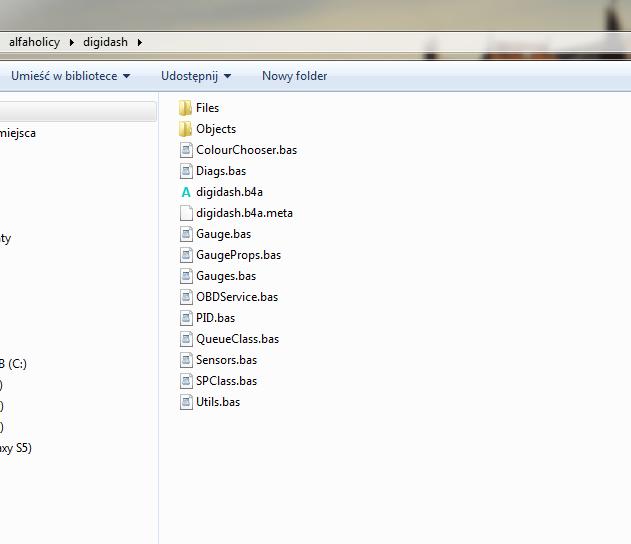
Task: Select the Objects folder name
Action: 216,129
